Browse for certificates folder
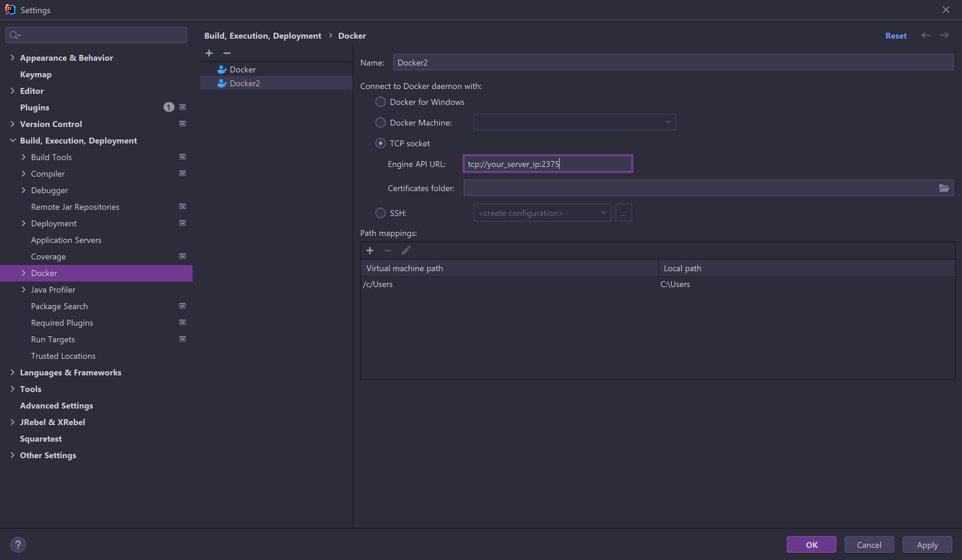The width and height of the screenshot is (962, 560). tap(944, 188)
